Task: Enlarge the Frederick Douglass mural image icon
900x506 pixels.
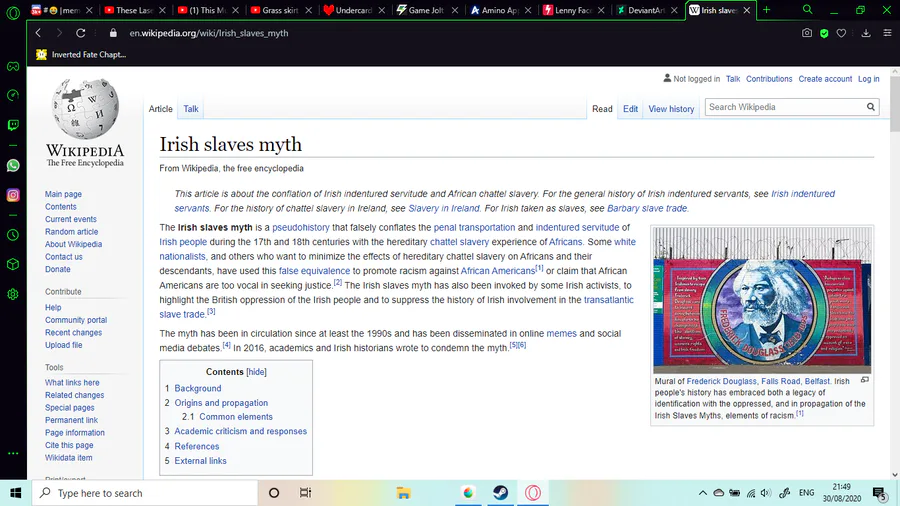Action: [865, 380]
